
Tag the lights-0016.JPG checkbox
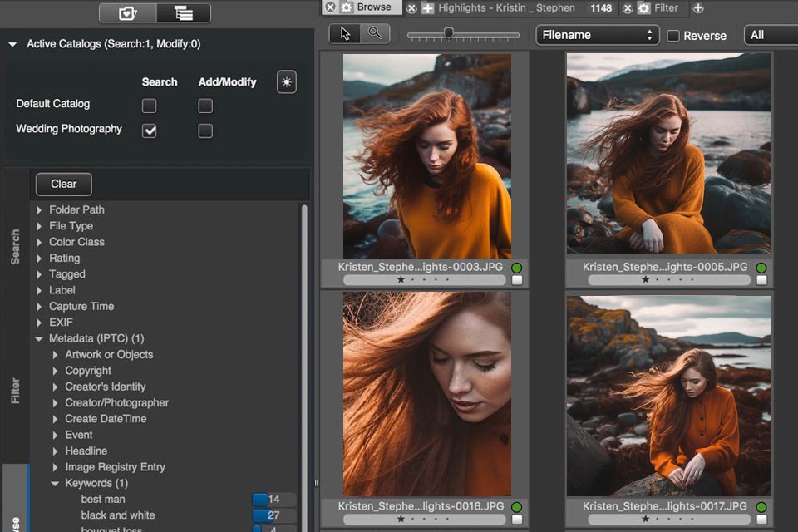[517, 520]
